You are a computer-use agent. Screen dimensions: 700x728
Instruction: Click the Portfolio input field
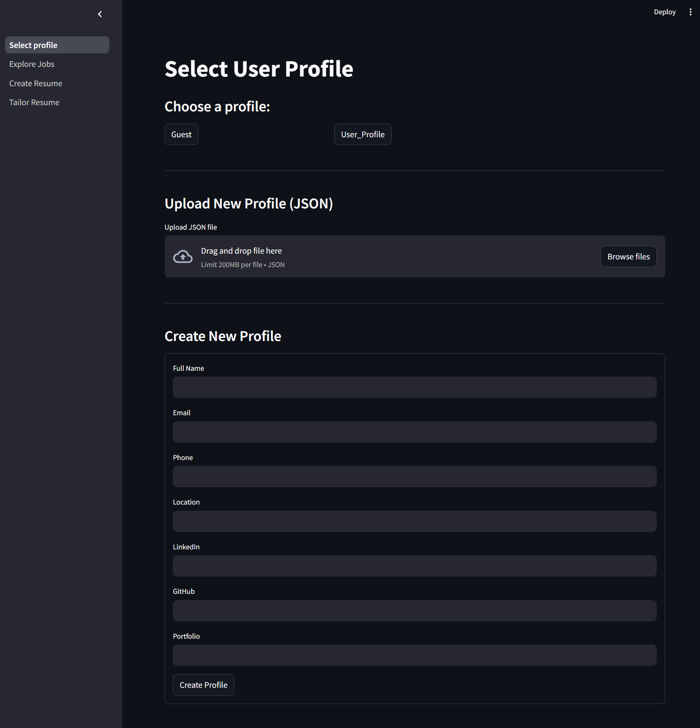(x=414, y=655)
